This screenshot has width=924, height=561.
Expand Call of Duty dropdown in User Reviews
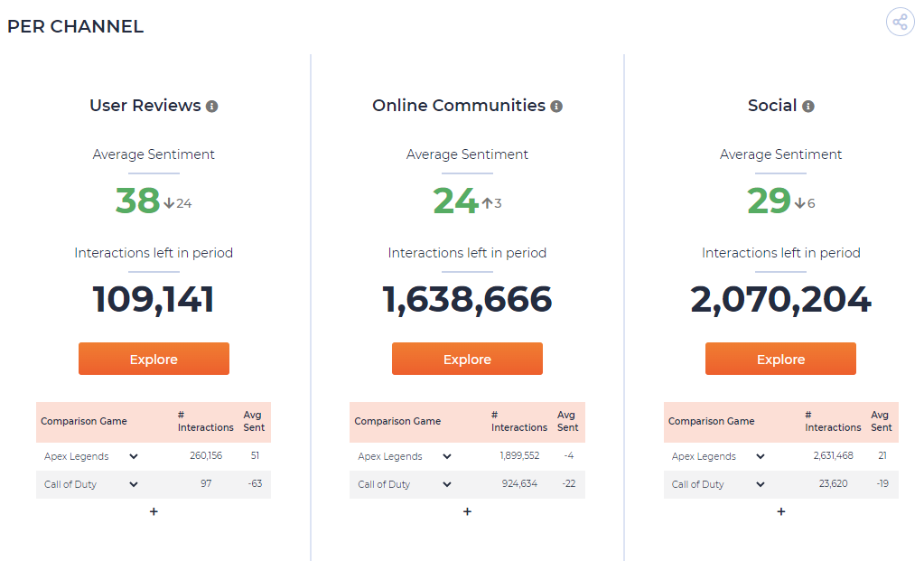click(x=134, y=484)
